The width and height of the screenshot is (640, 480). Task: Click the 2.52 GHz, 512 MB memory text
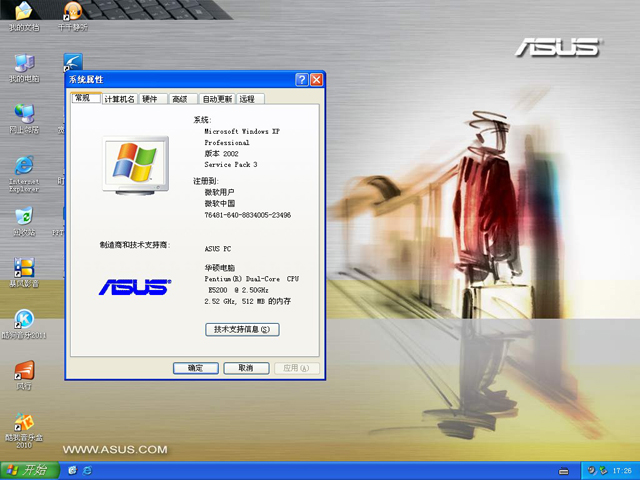click(x=247, y=301)
